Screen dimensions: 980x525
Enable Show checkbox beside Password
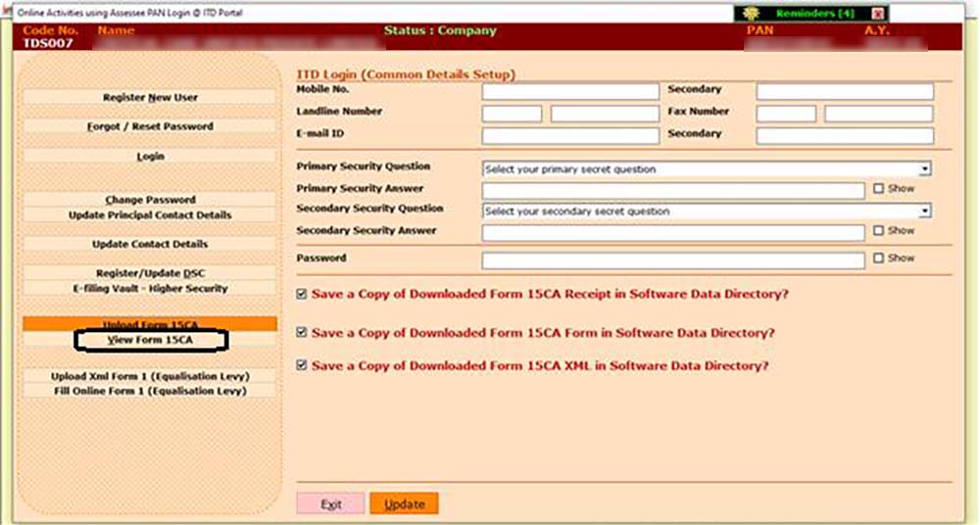click(x=878, y=259)
